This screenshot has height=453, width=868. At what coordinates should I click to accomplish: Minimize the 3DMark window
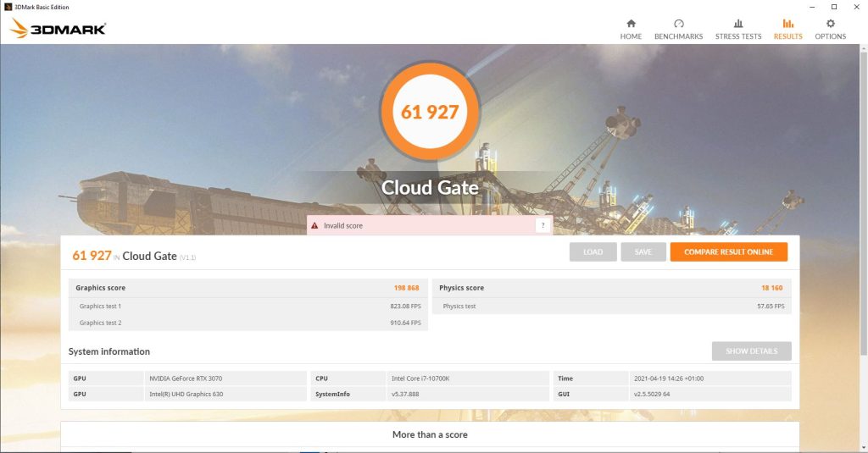(x=812, y=7)
